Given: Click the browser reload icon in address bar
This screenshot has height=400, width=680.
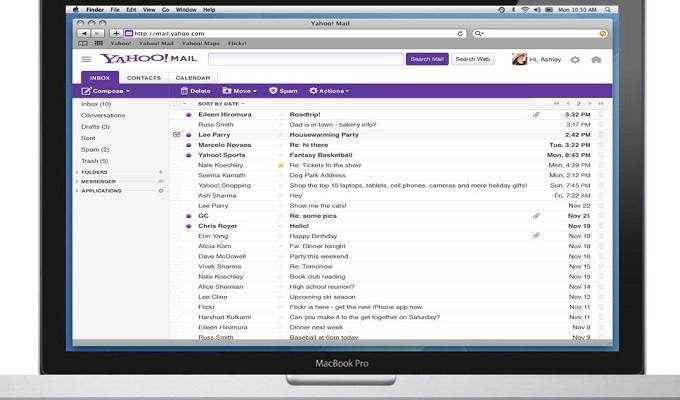Looking at the screenshot, I should [x=460, y=33].
